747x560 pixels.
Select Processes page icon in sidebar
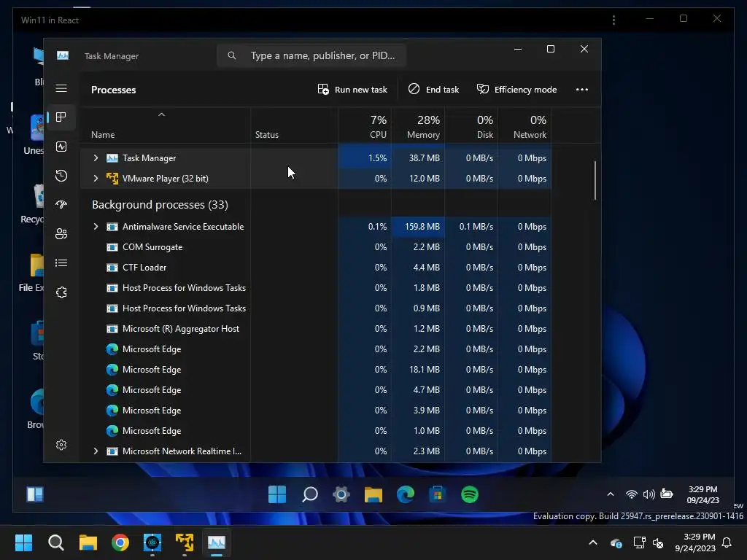click(x=61, y=117)
